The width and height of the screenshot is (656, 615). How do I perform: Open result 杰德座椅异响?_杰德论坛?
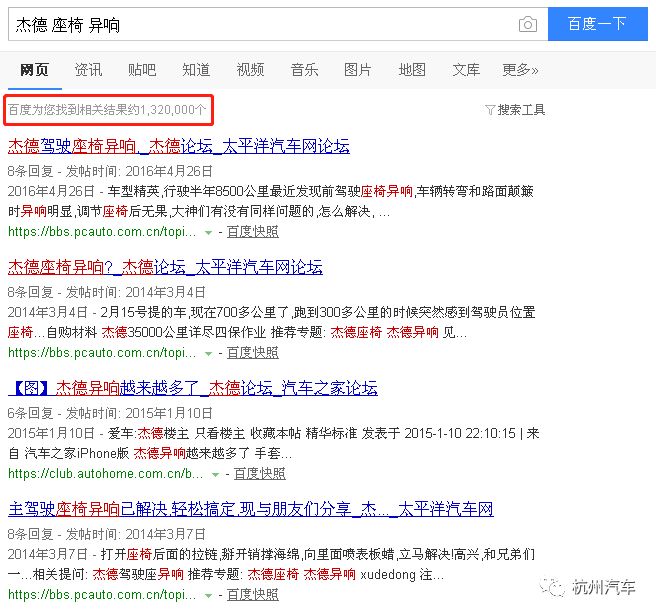[165, 267]
